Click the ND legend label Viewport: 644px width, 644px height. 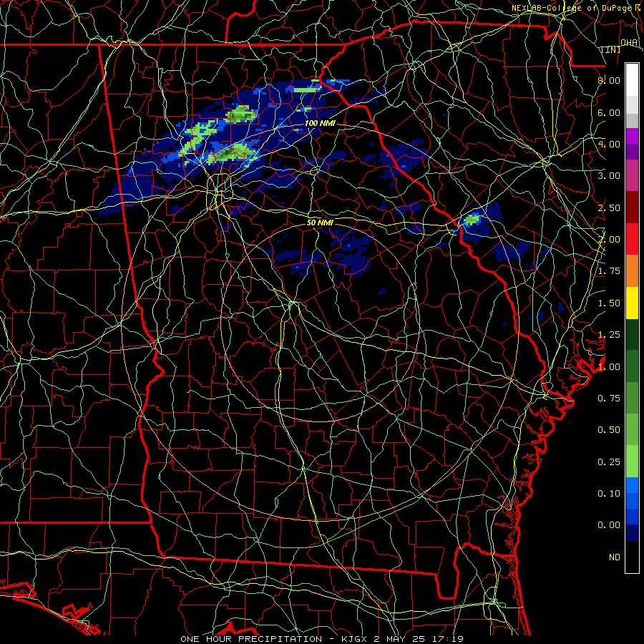[x=615, y=557]
